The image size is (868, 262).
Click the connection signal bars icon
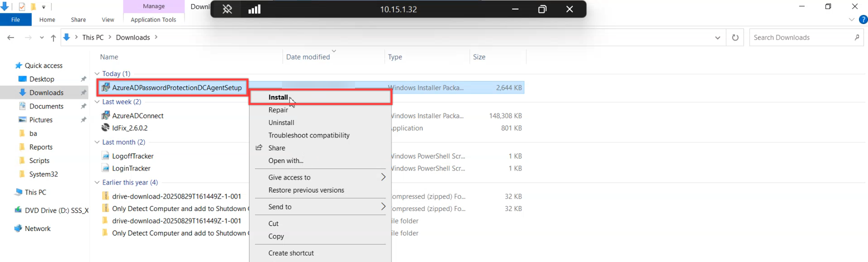pos(254,9)
